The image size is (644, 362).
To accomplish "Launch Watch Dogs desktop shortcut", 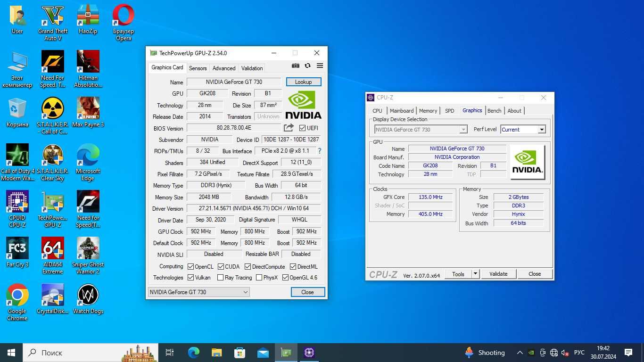I will coord(88,299).
